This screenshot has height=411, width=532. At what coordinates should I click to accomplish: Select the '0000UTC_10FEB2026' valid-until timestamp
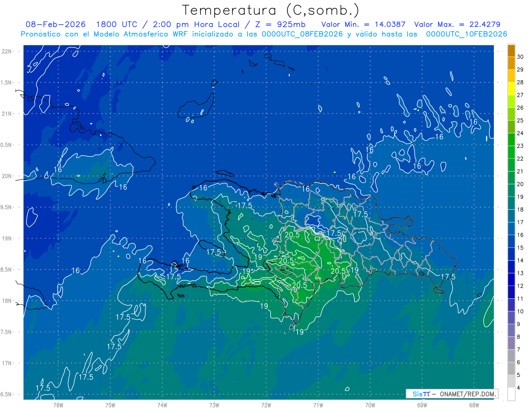[467, 34]
